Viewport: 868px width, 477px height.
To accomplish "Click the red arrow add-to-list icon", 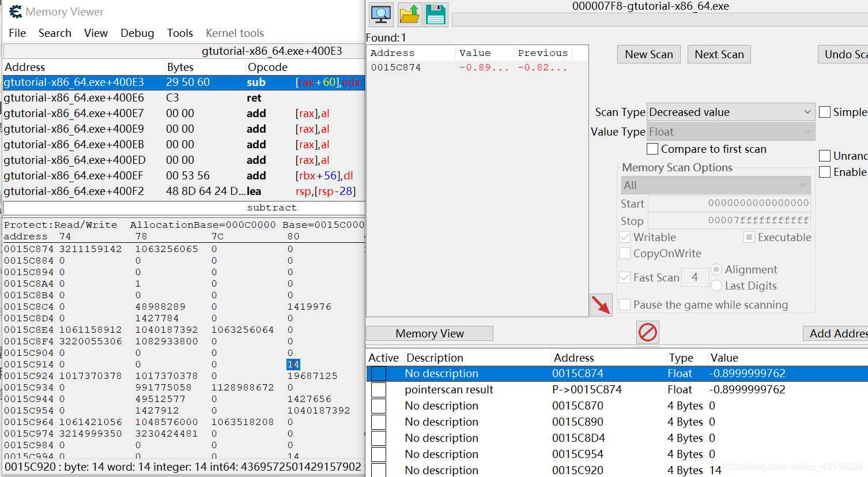I will (601, 305).
